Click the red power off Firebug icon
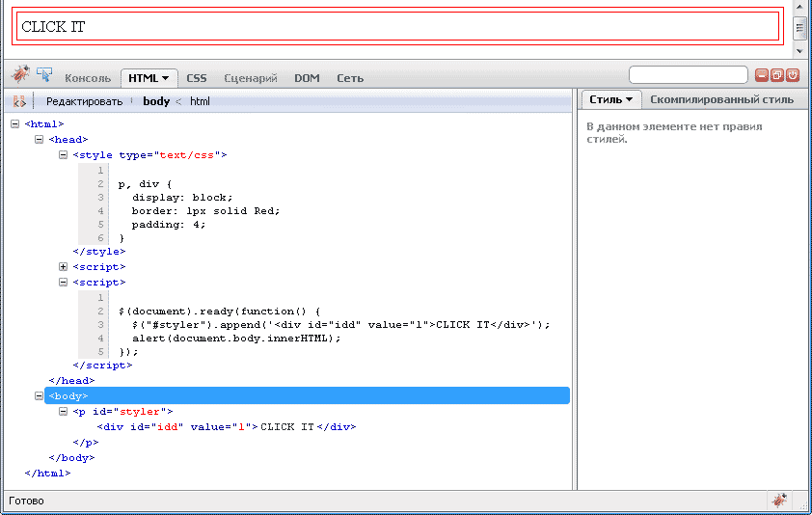Screen dimensions: 812x515 click(793, 75)
